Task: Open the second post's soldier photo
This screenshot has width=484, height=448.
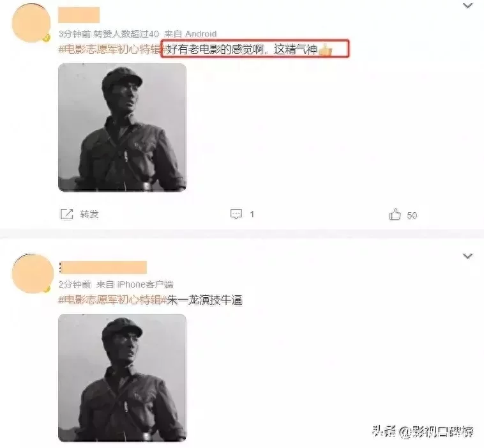Action: [122, 378]
